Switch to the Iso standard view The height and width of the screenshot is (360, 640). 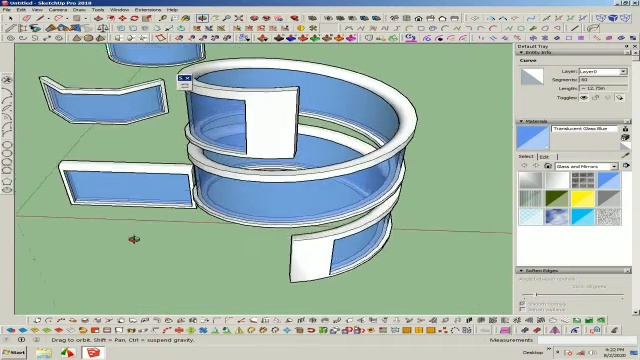coord(394,18)
